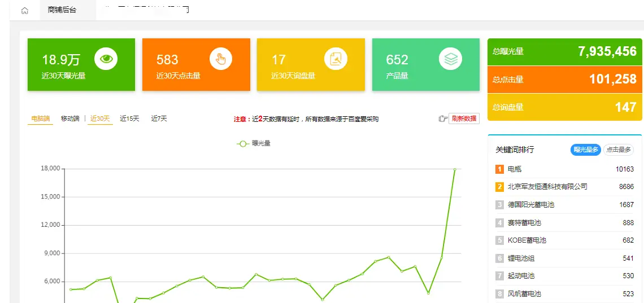644x303 pixels.
Task: Switch to 电脑端 tab
Action: click(40, 119)
